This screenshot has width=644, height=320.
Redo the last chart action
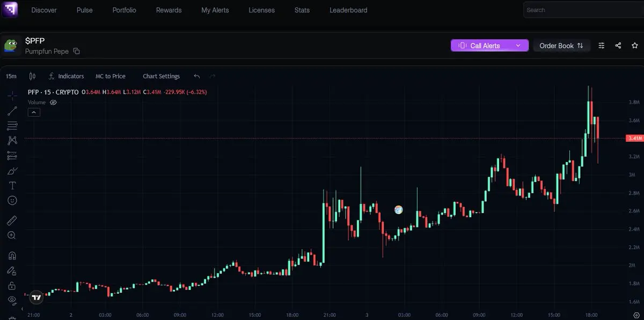pos(212,76)
